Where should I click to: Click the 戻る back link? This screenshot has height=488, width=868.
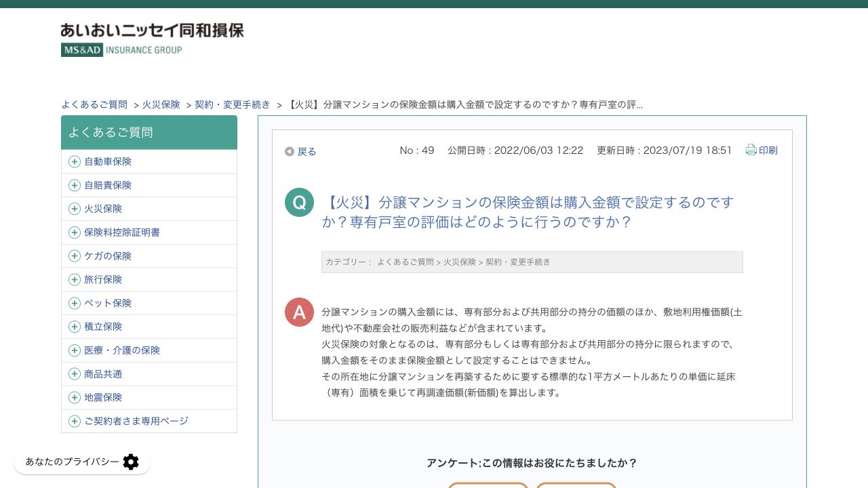307,152
